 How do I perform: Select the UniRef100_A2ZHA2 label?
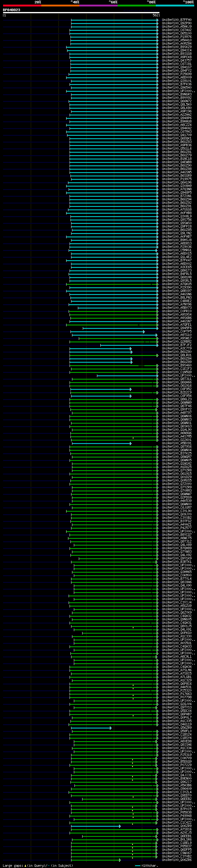click(x=177, y=115)
